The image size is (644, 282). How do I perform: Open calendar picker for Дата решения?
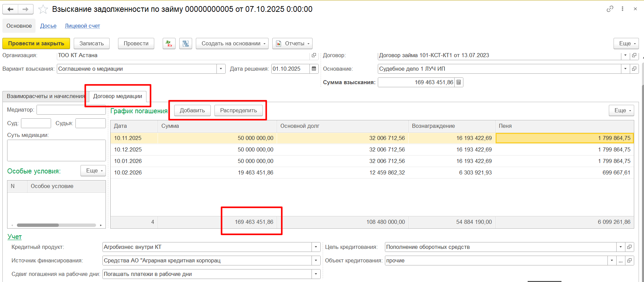point(314,69)
